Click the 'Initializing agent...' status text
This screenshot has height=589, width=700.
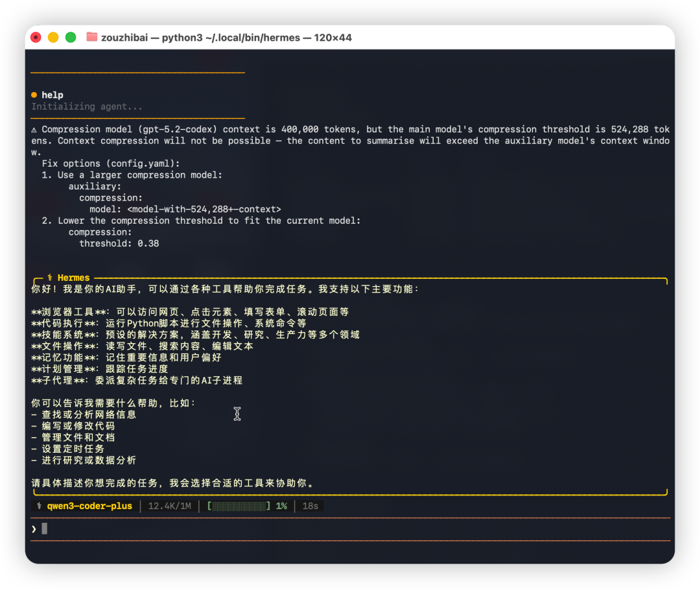(x=87, y=106)
